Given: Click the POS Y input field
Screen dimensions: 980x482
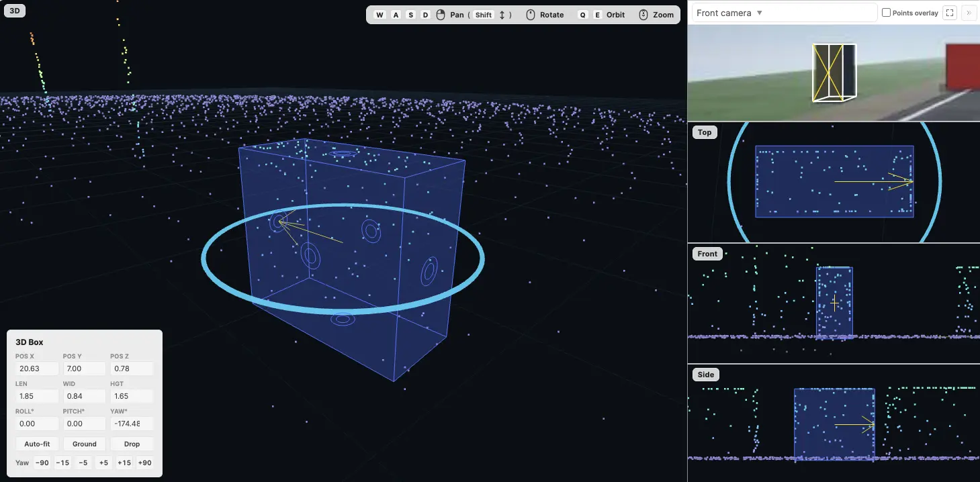Looking at the screenshot, I should point(84,369).
